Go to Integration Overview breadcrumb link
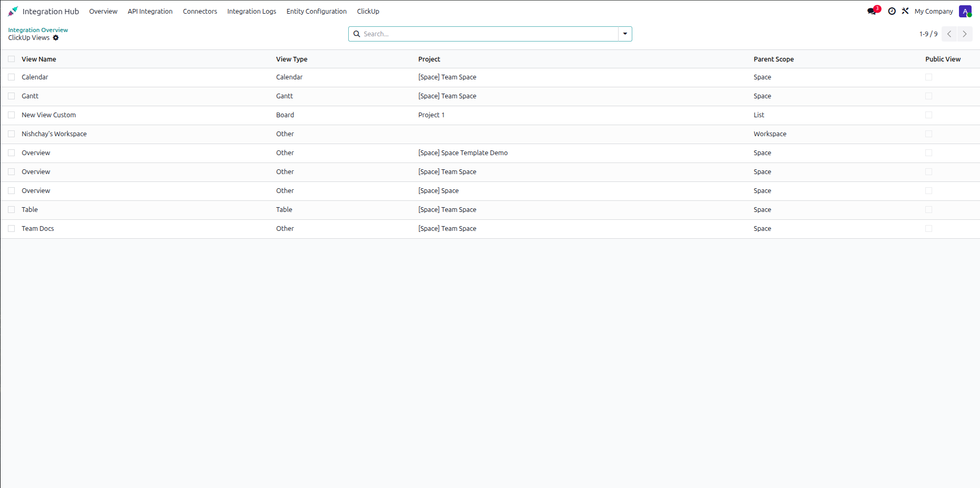980x488 pixels. (x=38, y=30)
